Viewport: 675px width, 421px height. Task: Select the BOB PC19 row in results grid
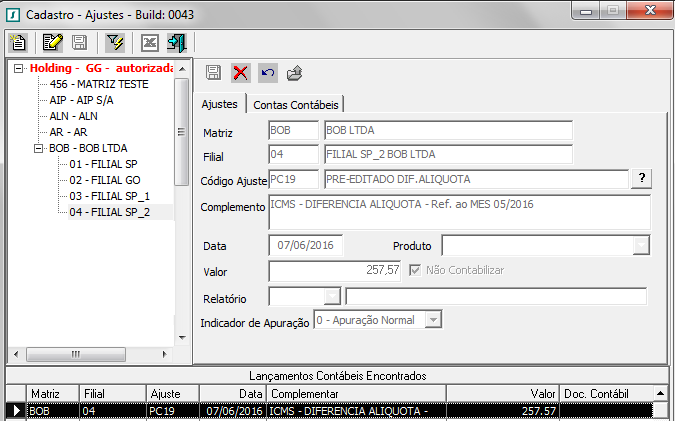pyautogui.click(x=300, y=410)
